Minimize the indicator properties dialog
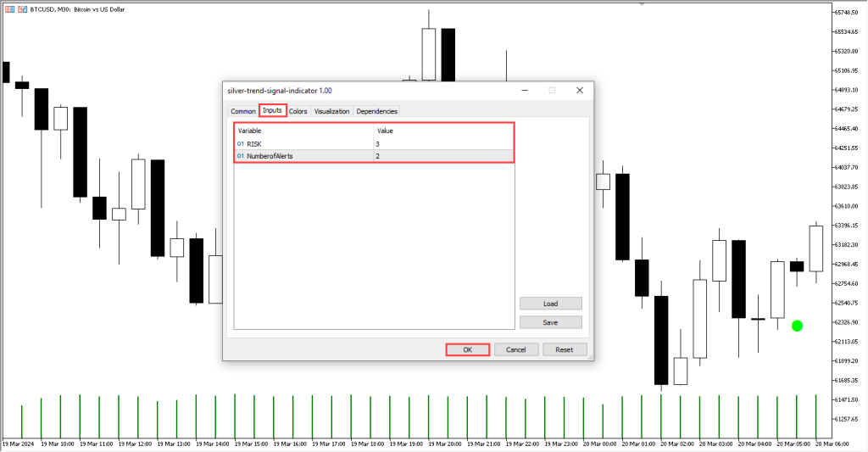The height and width of the screenshot is (452, 868). click(525, 90)
